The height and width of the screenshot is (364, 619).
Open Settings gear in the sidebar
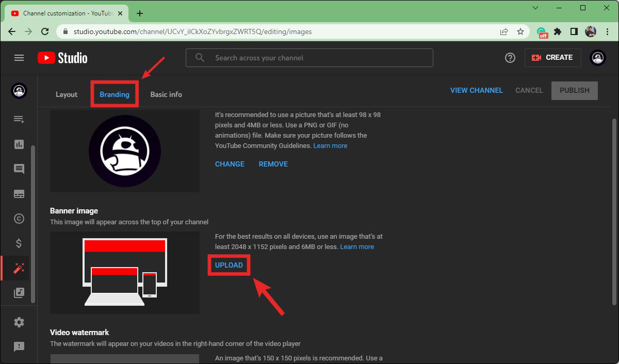click(19, 322)
